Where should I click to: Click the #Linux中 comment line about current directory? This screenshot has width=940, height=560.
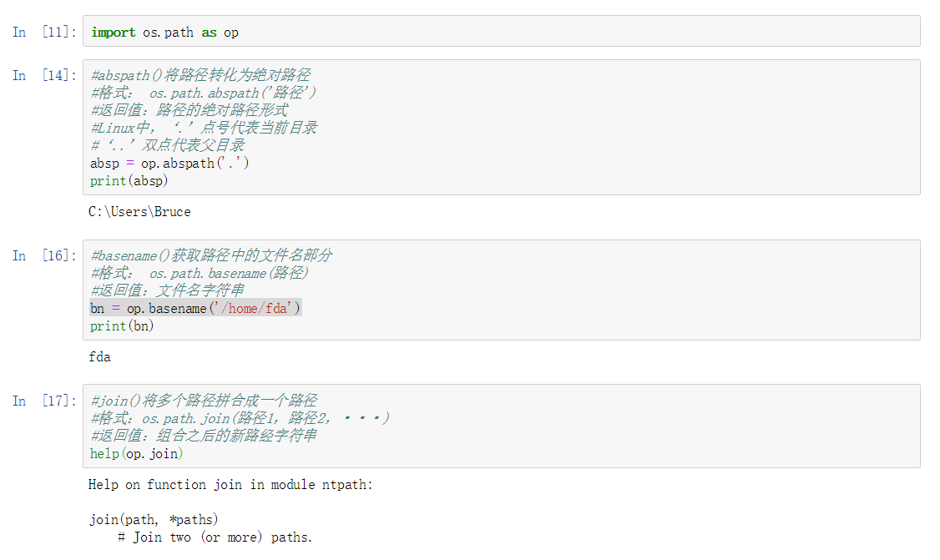204,128
